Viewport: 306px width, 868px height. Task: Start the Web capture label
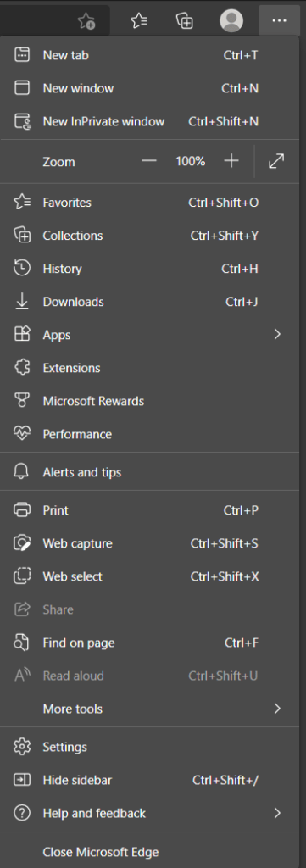(x=77, y=543)
